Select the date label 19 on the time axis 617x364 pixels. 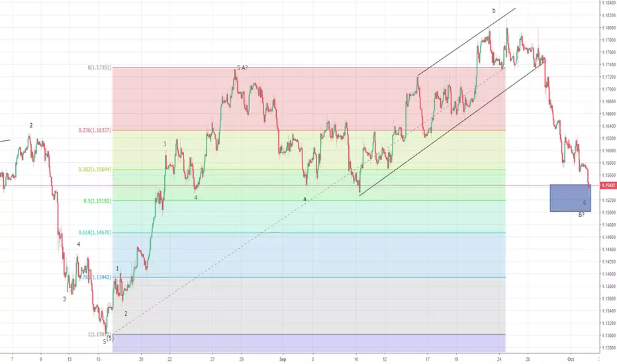[456, 359]
